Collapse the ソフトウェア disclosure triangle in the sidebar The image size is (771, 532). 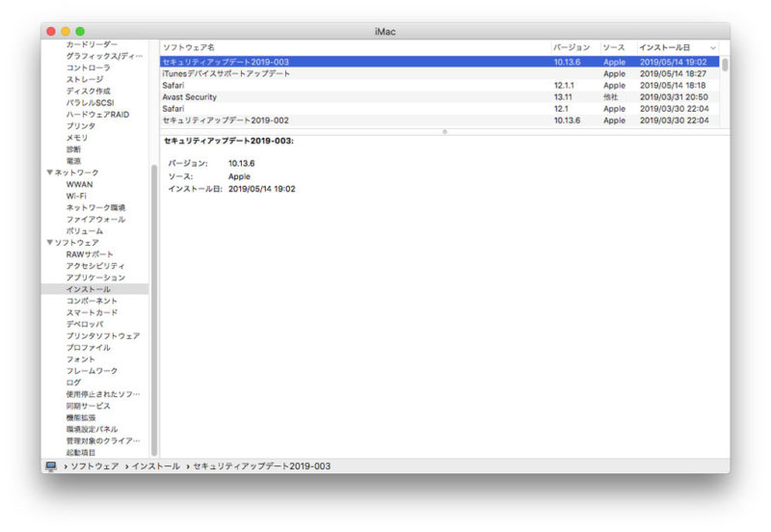50,243
